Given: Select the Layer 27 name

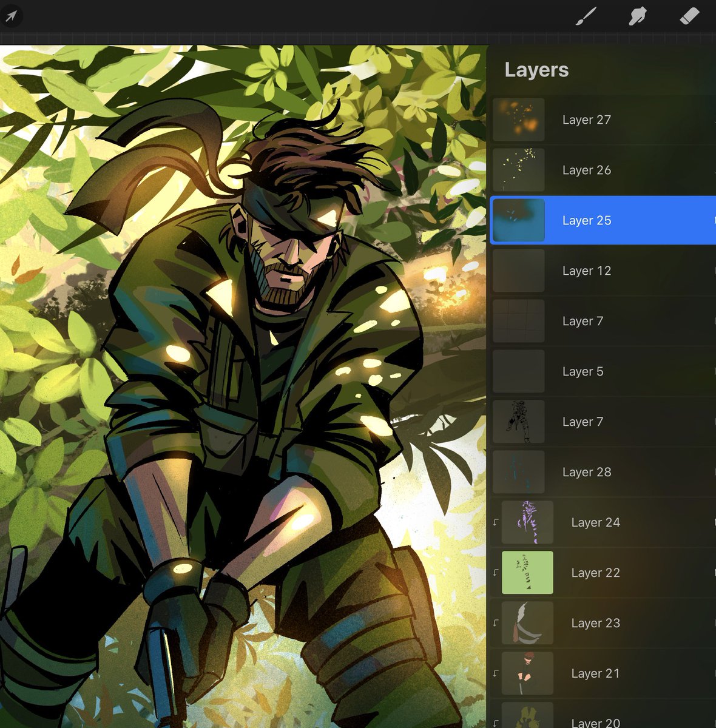Looking at the screenshot, I should pyautogui.click(x=587, y=120).
